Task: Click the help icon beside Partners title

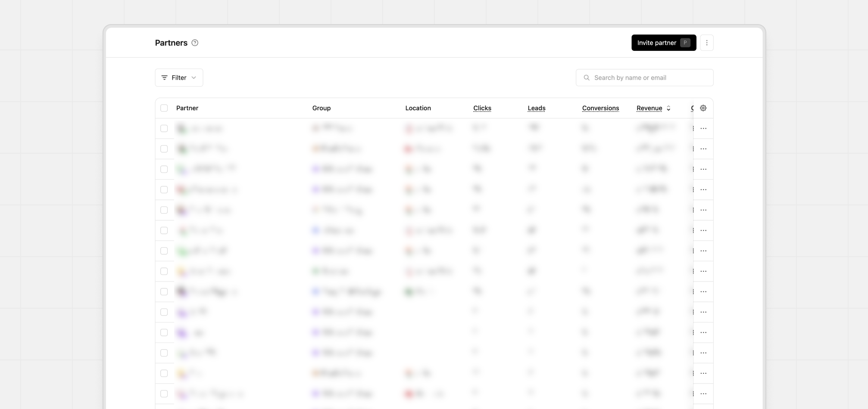Action: (x=195, y=43)
